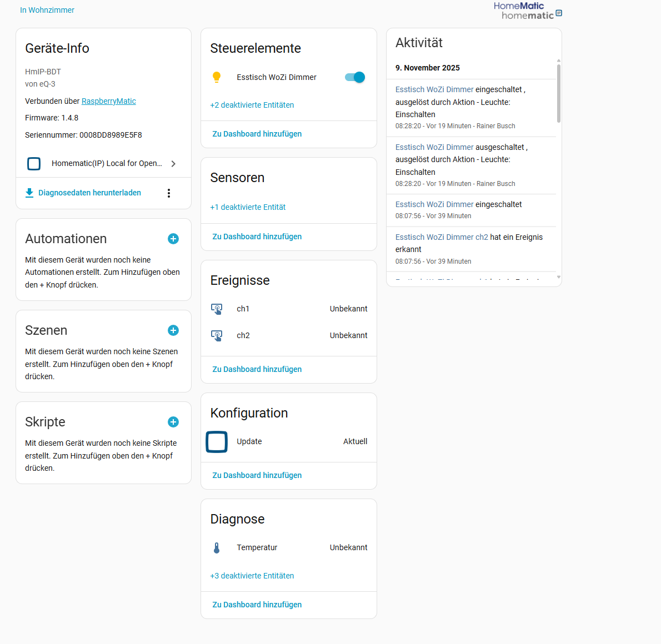Screen dimensions: 661x644
Task: Click the plus icon in Skripte card
Action: [x=173, y=422]
